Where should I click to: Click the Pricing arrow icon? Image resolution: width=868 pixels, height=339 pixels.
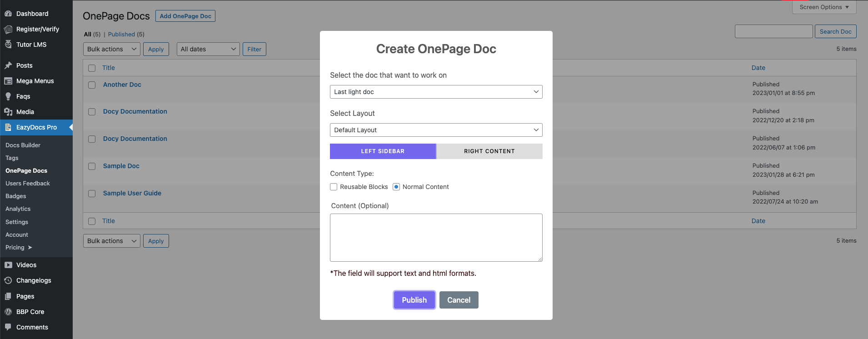pos(30,248)
